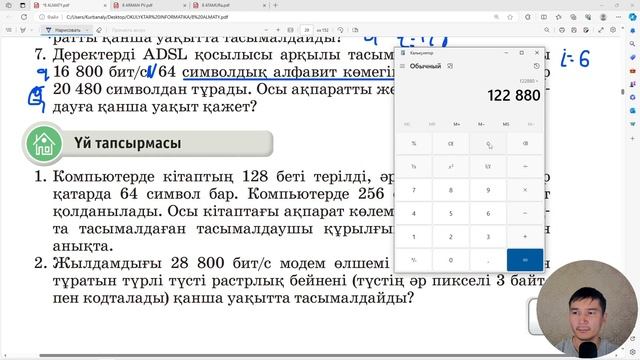Zoom in the PDF view
This screenshot has width=640, height=360.
[278, 30]
